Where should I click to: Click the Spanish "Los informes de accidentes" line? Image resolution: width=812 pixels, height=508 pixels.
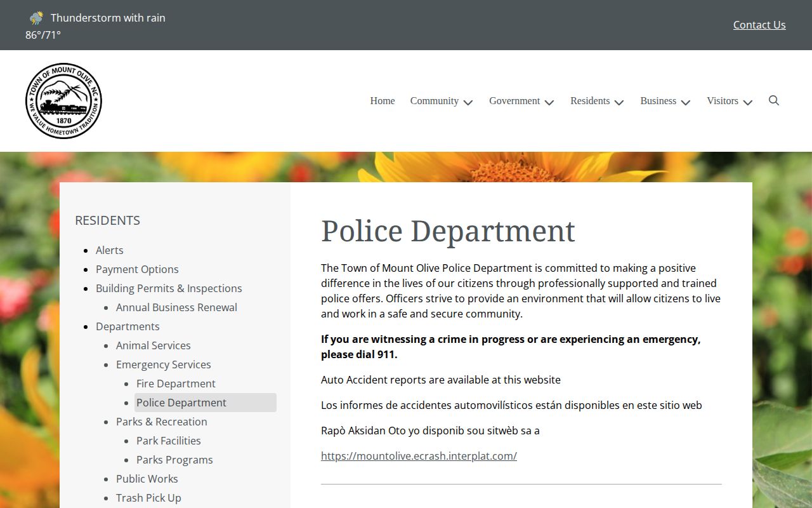point(511,405)
